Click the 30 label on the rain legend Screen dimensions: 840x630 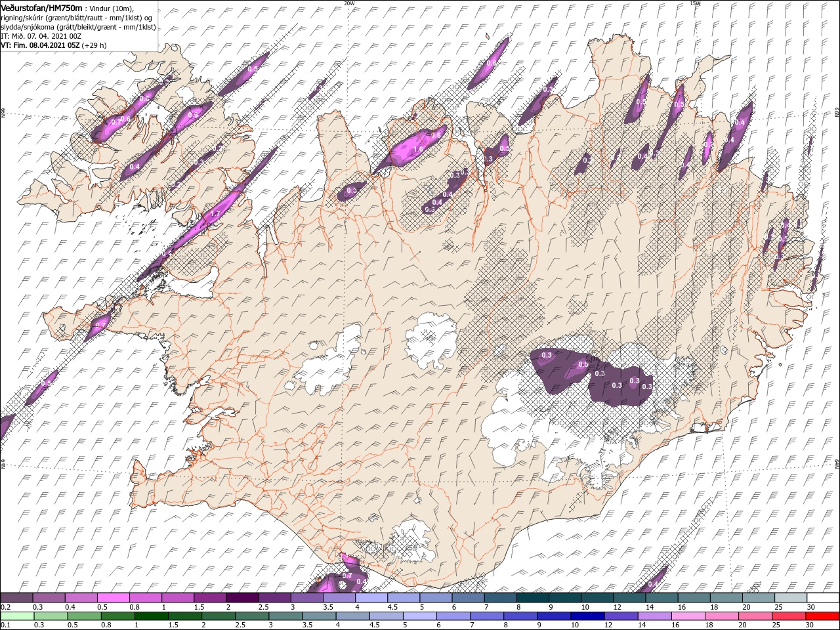810,625
